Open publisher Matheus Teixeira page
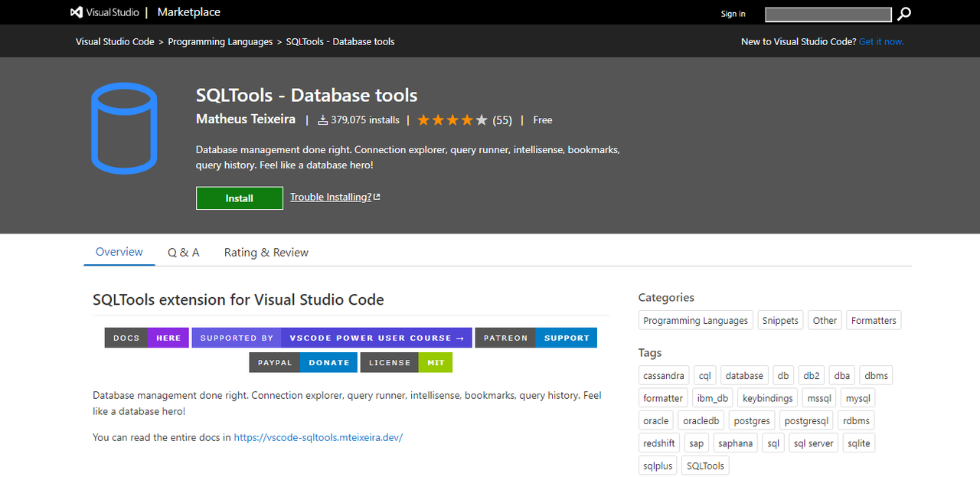The width and height of the screenshot is (980, 477). [x=247, y=119]
